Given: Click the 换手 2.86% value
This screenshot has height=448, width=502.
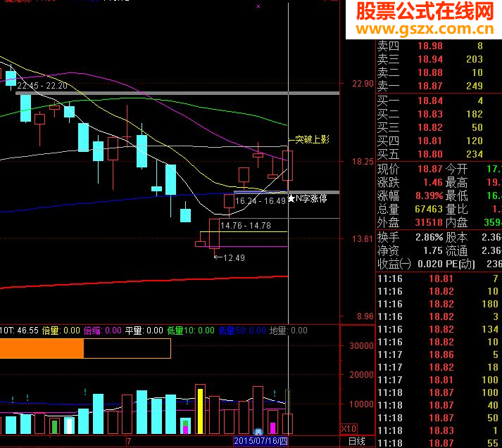Looking at the screenshot, I should coord(429,237).
